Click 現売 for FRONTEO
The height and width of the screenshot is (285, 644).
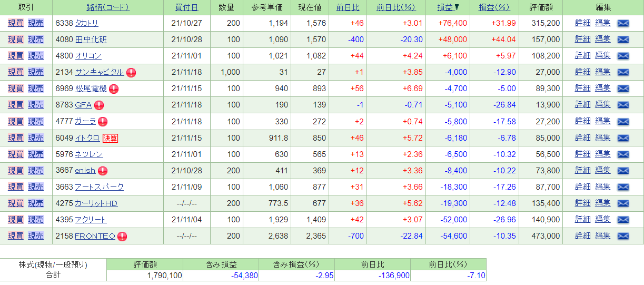coord(36,236)
